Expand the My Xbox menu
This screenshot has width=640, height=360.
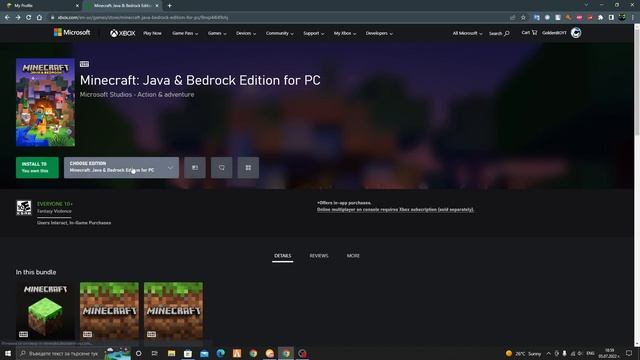345,33
